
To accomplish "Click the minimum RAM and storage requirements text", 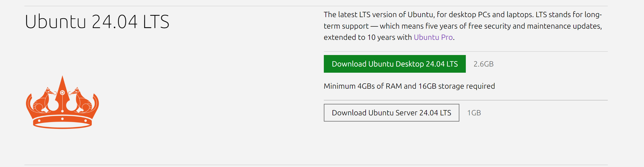I will pyautogui.click(x=409, y=86).
